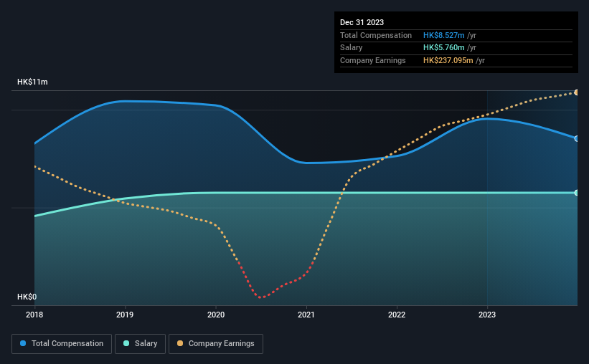Click the Company Earnings tooltip row label
Viewport: 589px width, 364px height.
tap(372, 60)
